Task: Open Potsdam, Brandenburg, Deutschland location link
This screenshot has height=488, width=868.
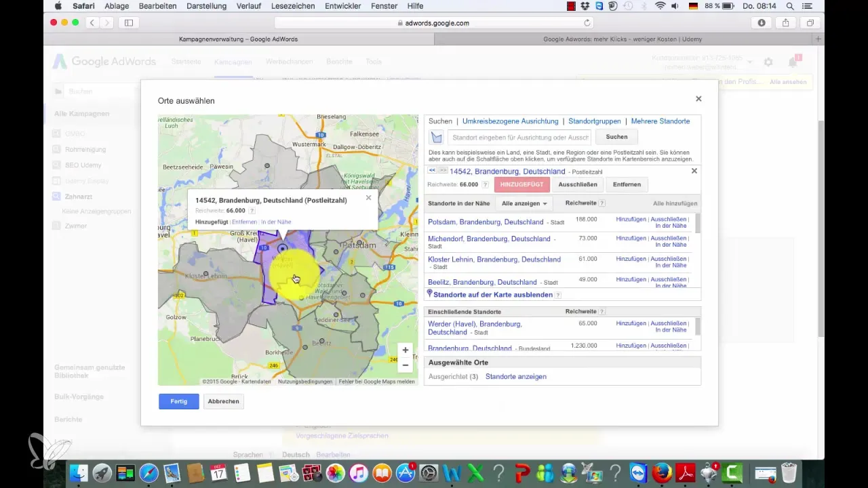Action: pyautogui.click(x=486, y=222)
